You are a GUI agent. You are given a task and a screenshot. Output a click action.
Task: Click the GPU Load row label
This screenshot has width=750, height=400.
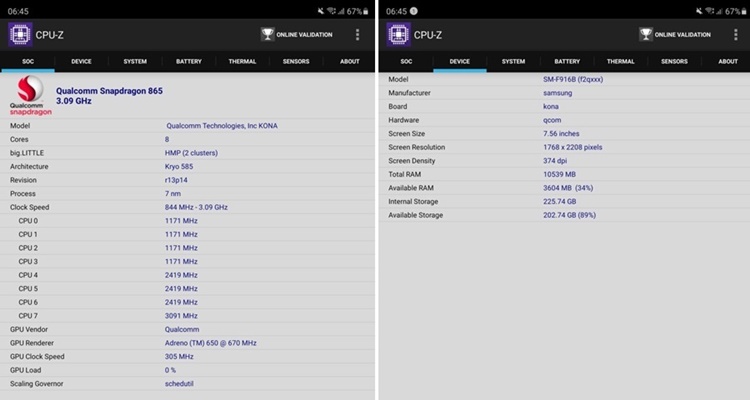[25, 370]
